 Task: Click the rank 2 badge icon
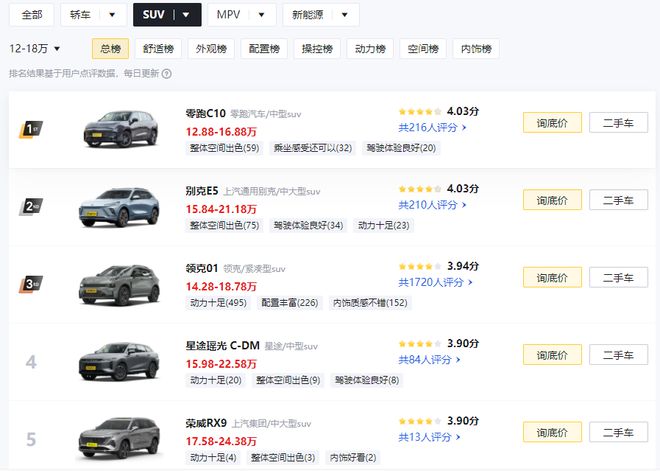click(31, 207)
